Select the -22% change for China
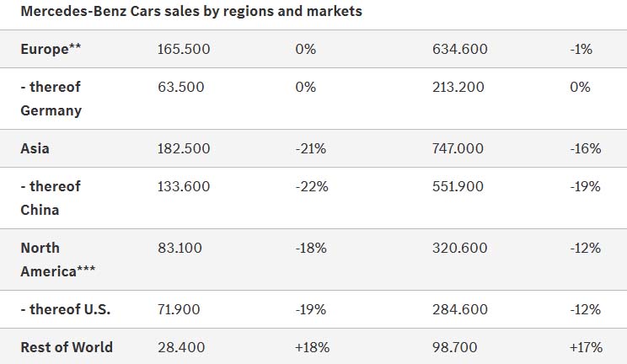 click(x=311, y=186)
